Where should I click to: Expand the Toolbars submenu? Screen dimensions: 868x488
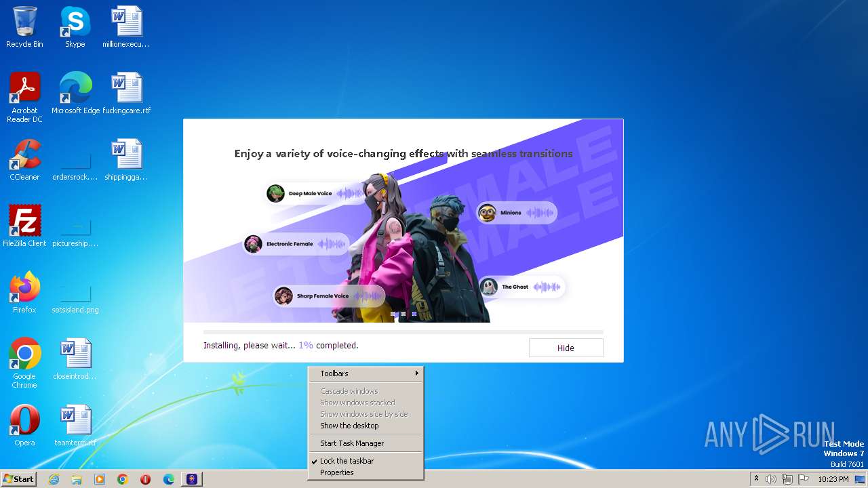pos(366,373)
